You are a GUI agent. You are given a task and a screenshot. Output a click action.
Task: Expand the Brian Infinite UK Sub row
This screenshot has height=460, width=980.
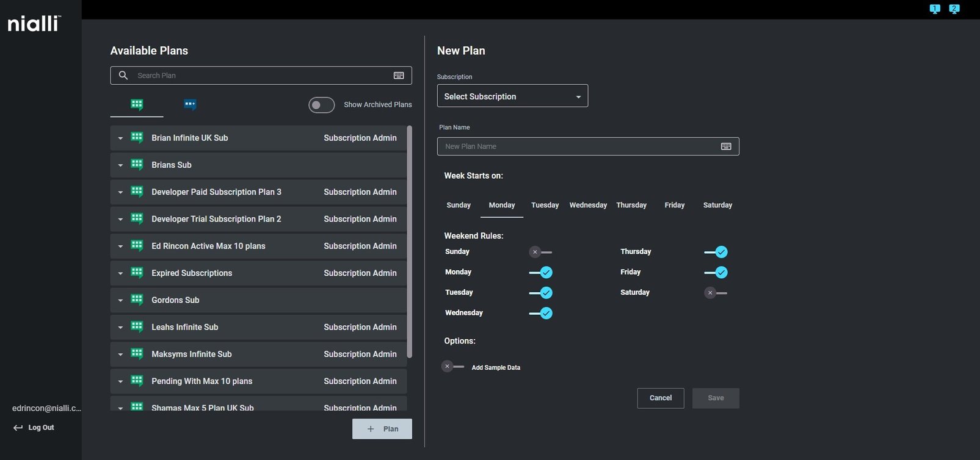tap(120, 138)
